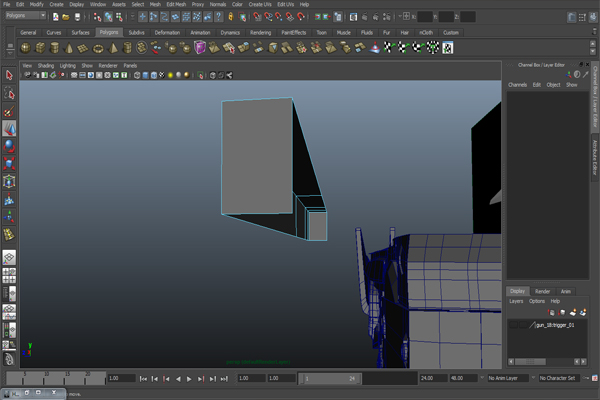Open the Create UVs menu
The width and height of the screenshot is (600, 400).
coord(260,5)
